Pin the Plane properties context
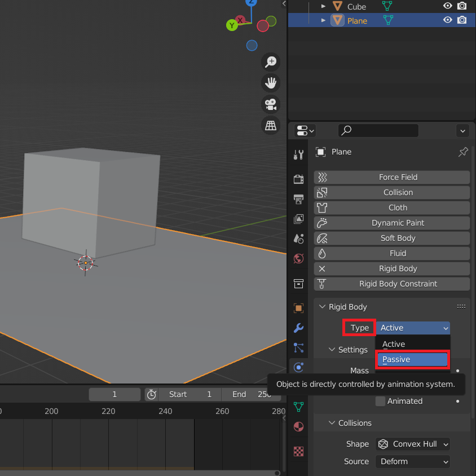The height and width of the screenshot is (476, 476). [462, 152]
